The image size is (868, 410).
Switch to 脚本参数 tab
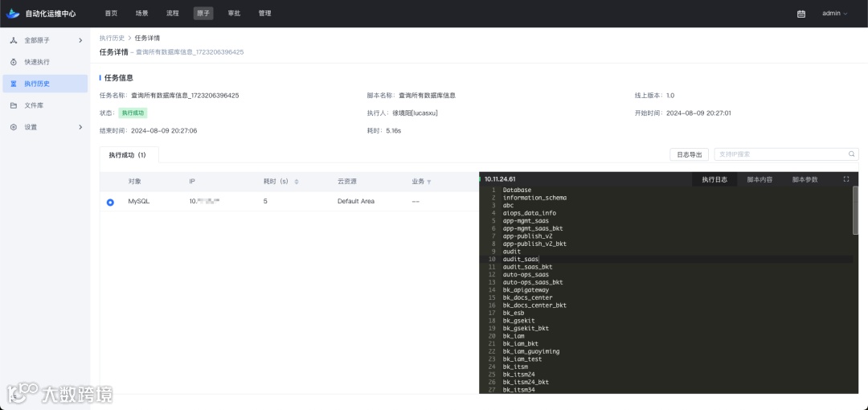click(805, 179)
